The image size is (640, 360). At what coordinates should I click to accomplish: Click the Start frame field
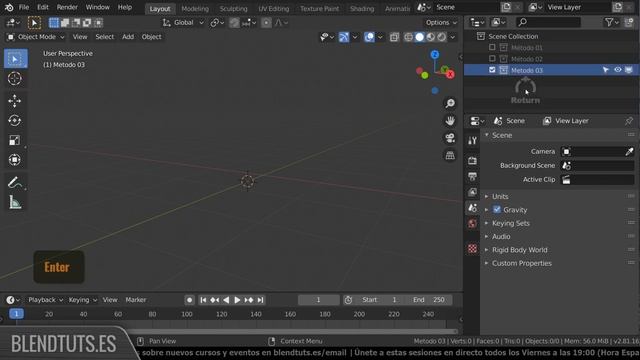click(x=379, y=300)
